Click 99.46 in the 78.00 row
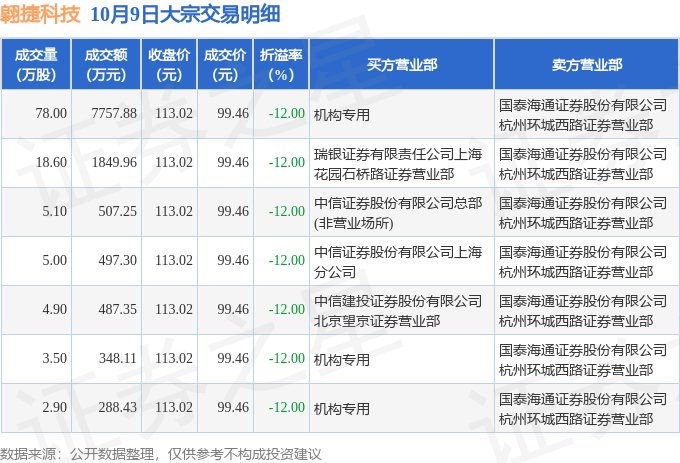The width and height of the screenshot is (680, 463). [233, 114]
